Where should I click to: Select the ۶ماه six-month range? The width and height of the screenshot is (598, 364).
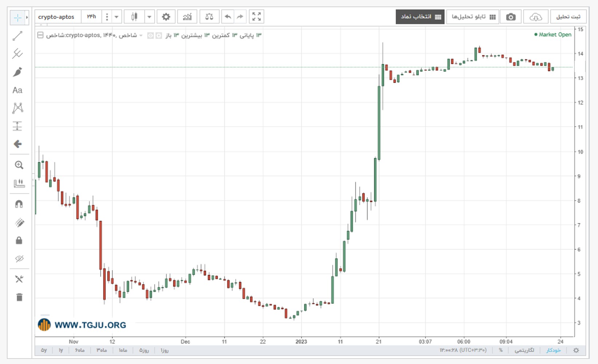80,350
